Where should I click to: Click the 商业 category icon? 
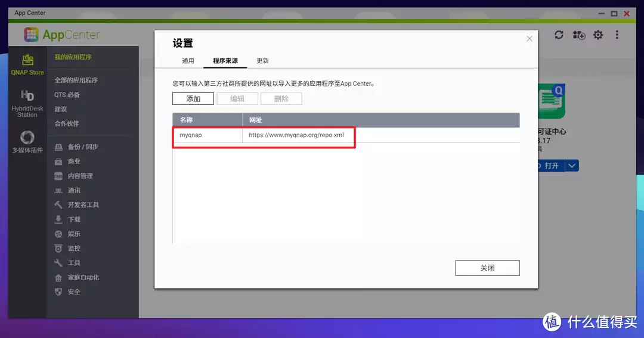pyautogui.click(x=58, y=162)
